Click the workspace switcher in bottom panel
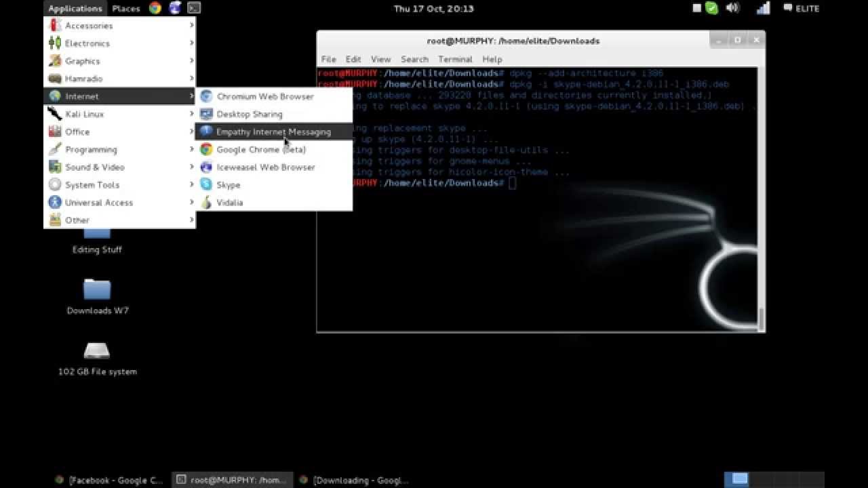Viewport: 868px width, 488px height. 774,480
